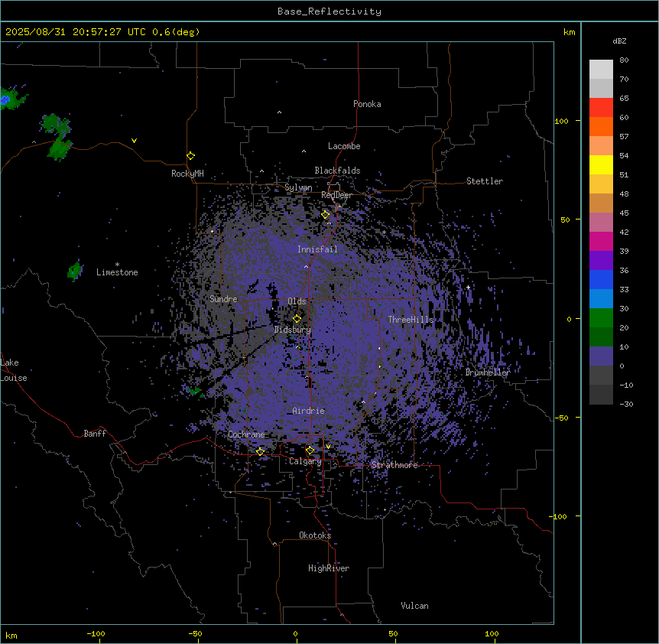Click the ThreeHills label
This screenshot has width=659, height=644.
(x=411, y=320)
